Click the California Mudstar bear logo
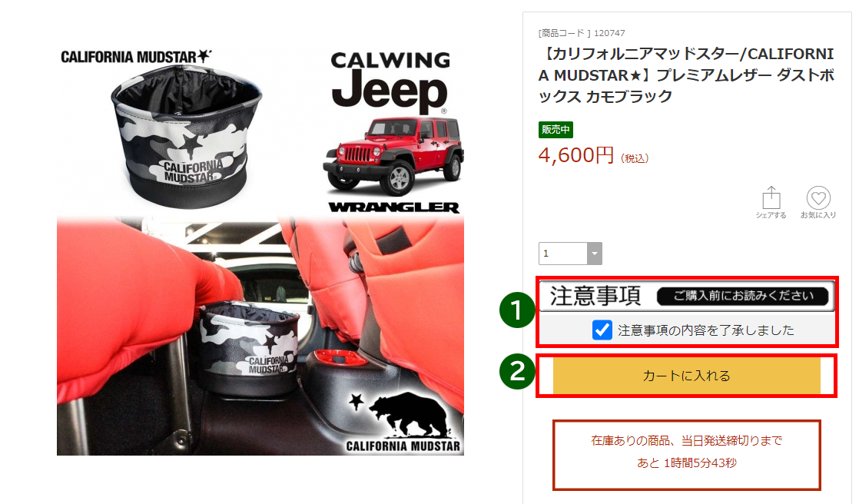The width and height of the screenshot is (859, 504). tap(404, 421)
